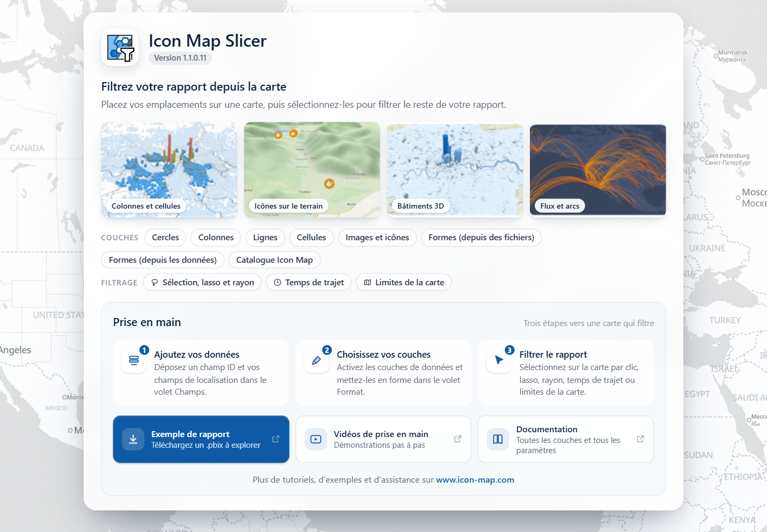Open the Icônes sur le terrain thumbnail
The image size is (767, 532).
pos(312,169)
